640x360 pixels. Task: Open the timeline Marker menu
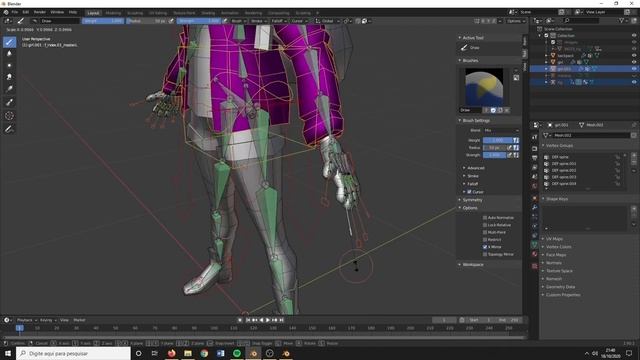(79, 320)
